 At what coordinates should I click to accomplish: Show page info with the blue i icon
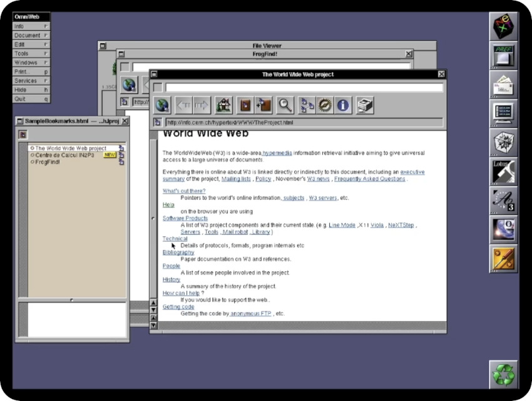(343, 105)
